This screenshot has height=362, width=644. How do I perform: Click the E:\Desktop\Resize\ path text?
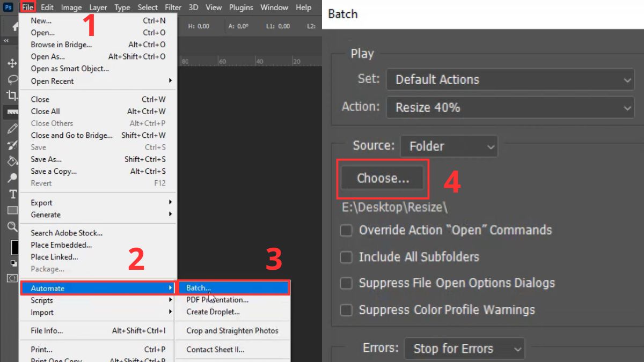coord(394,207)
